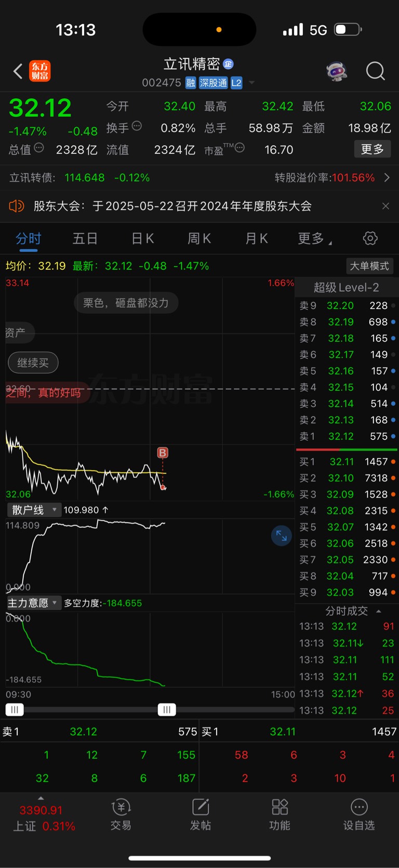Viewport: 399px width, 868px height.
Task: Tap the battery status icon
Action: click(348, 30)
